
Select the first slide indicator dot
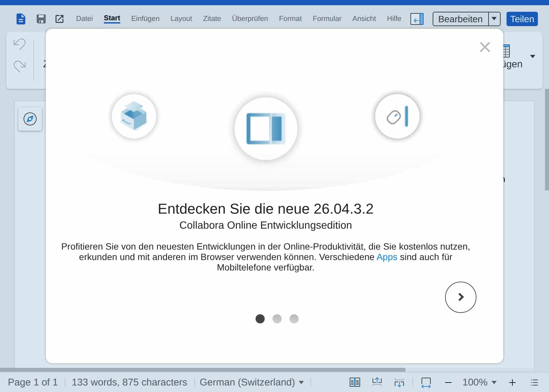pyautogui.click(x=260, y=319)
